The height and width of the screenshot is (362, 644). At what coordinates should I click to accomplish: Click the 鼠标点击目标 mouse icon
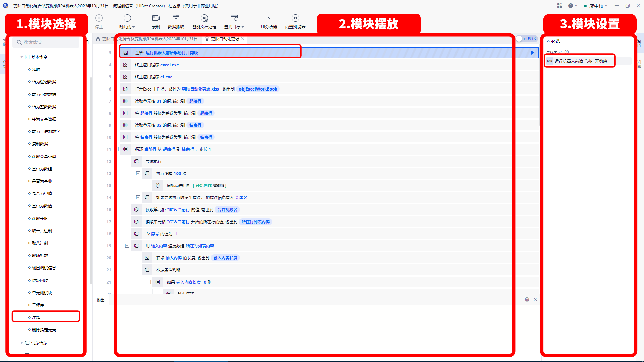click(158, 186)
